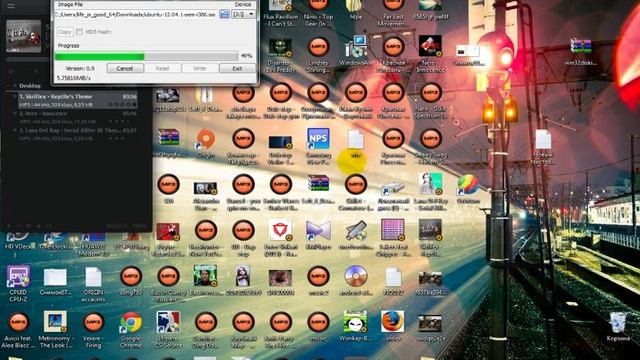This screenshot has width=640, height=360.
Task: Select Vexare - Firing MP3 file
Action: pos(93,330)
